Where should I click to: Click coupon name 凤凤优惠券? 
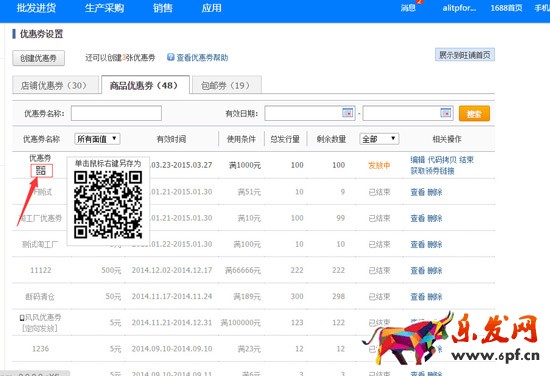pyautogui.click(x=43, y=317)
